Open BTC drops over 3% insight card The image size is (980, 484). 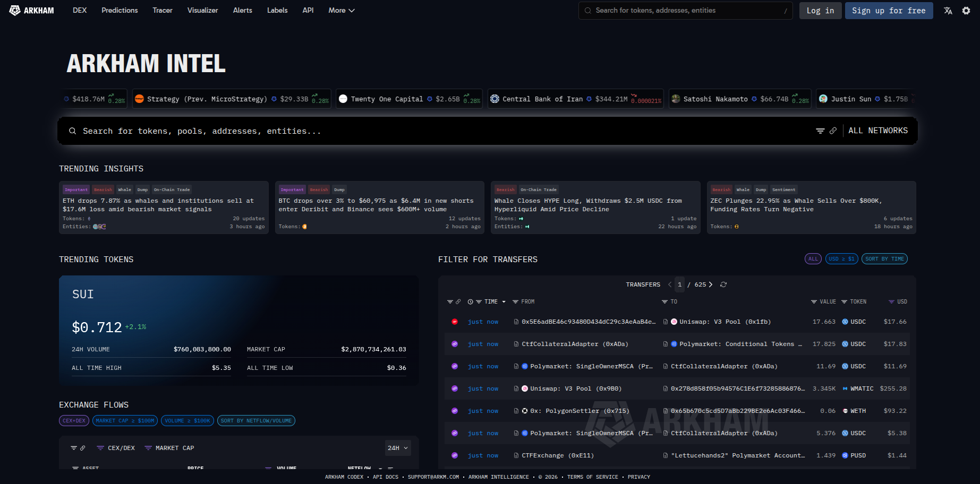tap(379, 208)
